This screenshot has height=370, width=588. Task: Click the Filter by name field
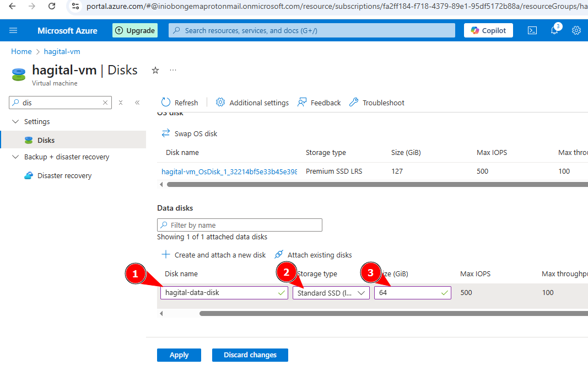click(240, 225)
